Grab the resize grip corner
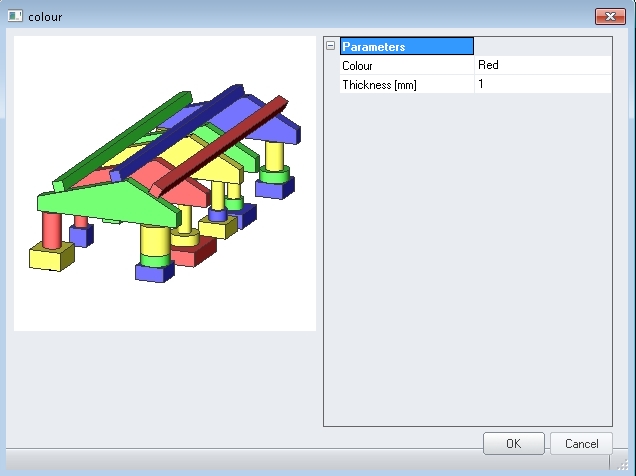Image resolution: width=636 pixels, height=476 pixels. coord(623,465)
